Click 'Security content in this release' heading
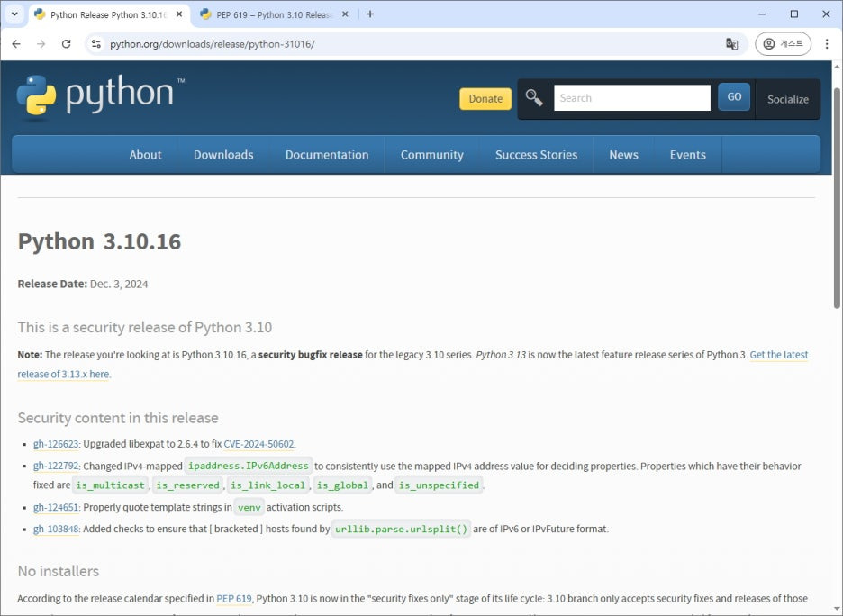The width and height of the screenshot is (843, 616). point(118,418)
